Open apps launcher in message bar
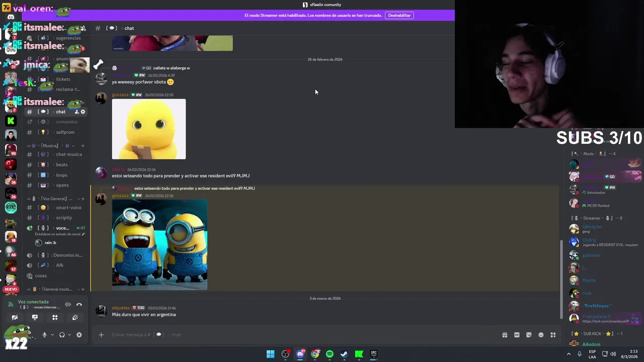Screen dimensions: 644x362 pyautogui.click(x=553, y=335)
